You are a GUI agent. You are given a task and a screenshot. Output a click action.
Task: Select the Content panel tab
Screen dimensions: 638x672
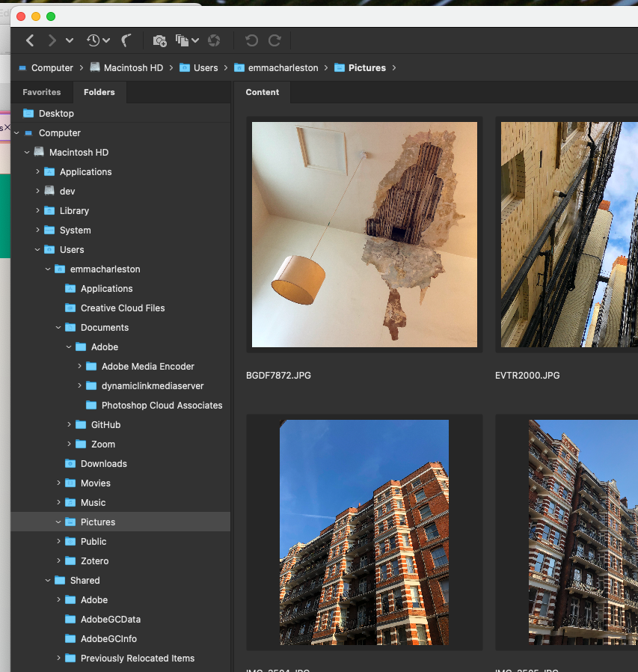[263, 92]
